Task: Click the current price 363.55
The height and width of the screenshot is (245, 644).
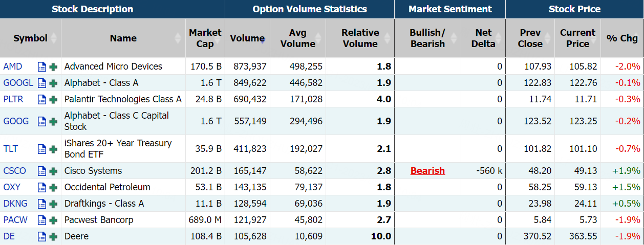Action: click(583, 236)
